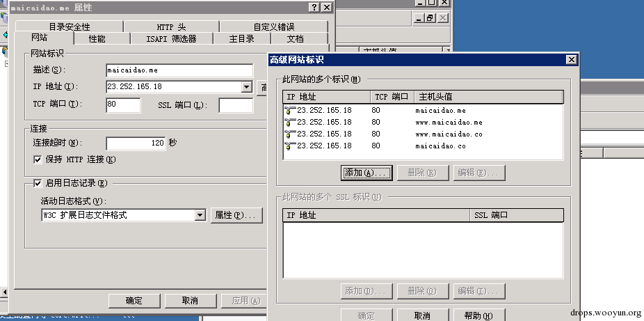
Task: Open the ISAPI 筛选器 tab
Action: (171, 39)
